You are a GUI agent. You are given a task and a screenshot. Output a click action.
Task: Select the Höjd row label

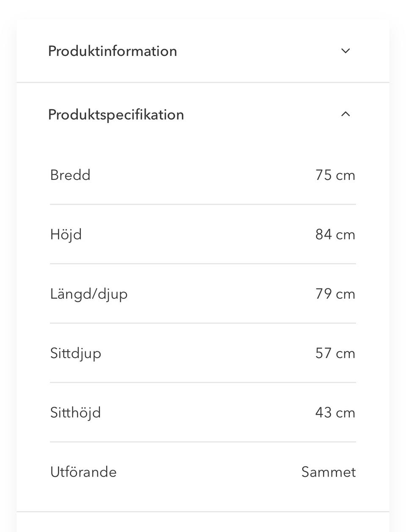point(66,234)
